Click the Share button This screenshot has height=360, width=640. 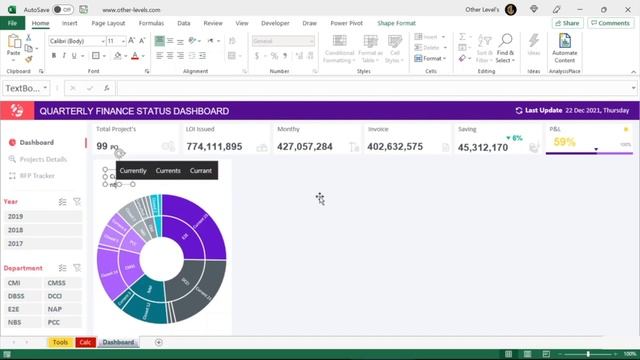(567, 23)
